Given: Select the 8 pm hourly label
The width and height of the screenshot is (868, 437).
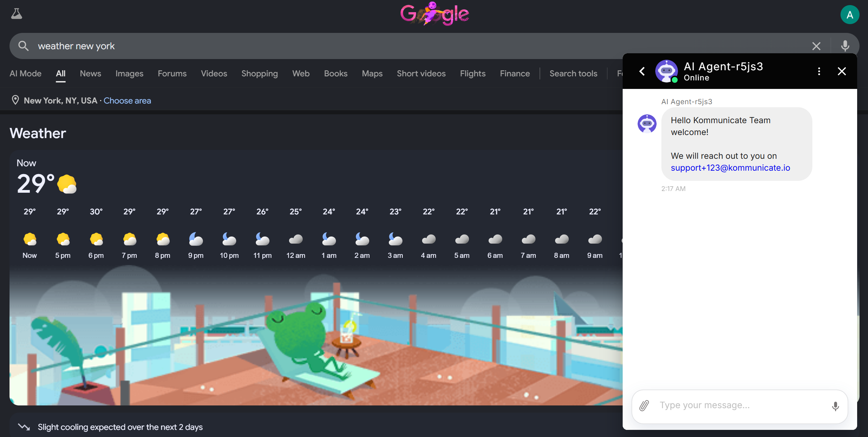Looking at the screenshot, I should 163,255.
